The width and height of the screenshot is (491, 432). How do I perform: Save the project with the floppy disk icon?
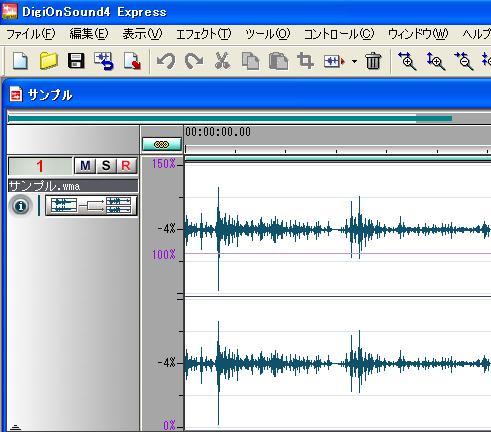[76, 61]
